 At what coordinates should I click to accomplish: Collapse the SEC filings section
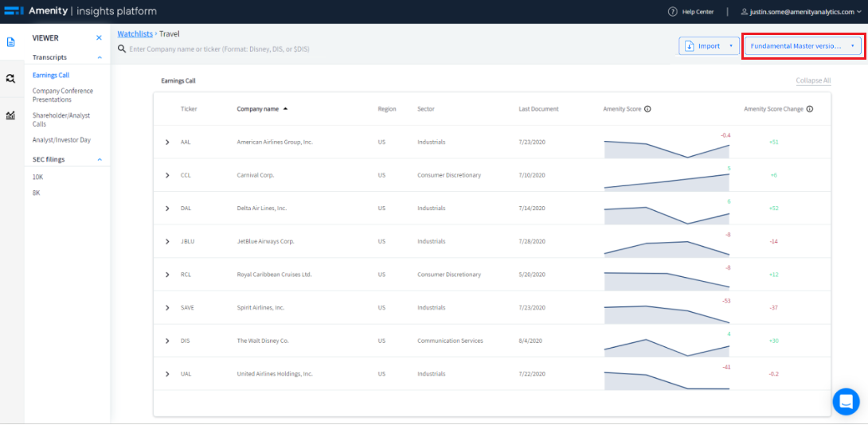[x=100, y=159]
